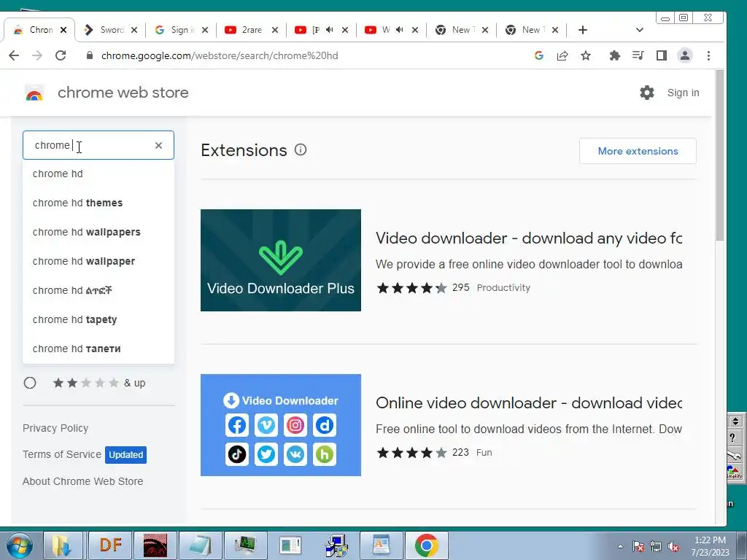The height and width of the screenshot is (560, 747).
Task: Switch to the 2rare YouTube tab
Action: [251, 30]
